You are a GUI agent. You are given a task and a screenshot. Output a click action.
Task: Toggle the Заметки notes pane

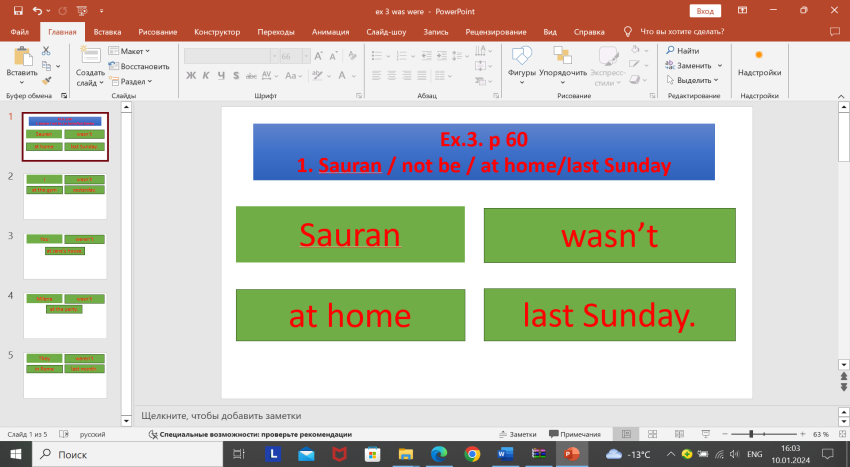516,434
